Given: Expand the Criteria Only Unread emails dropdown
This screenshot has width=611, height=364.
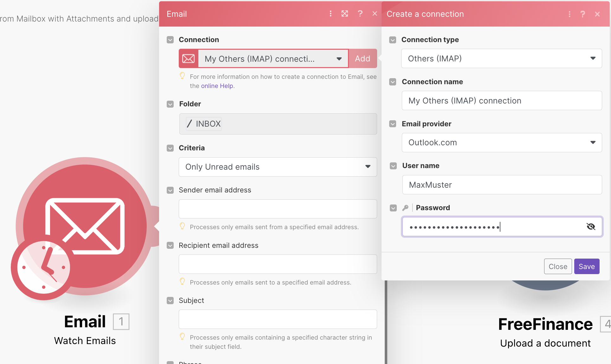Looking at the screenshot, I should coord(278,167).
